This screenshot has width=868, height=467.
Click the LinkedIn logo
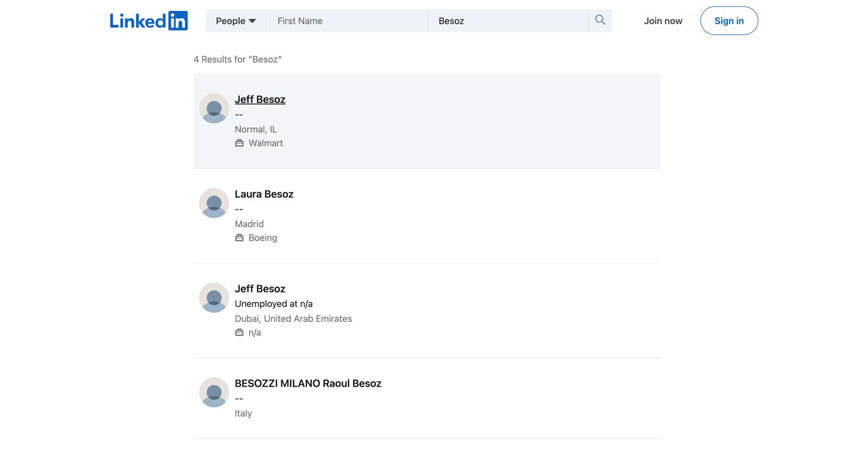click(149, 21)
